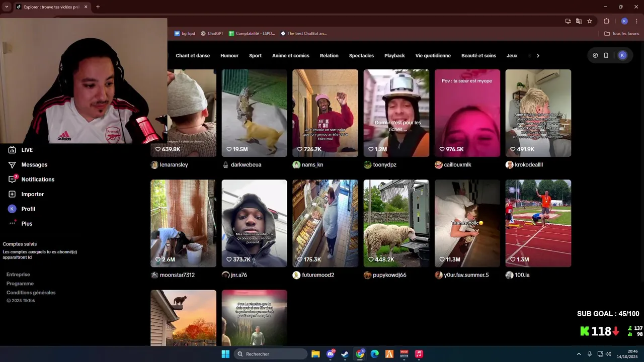Click the install app icon in address bar
The image size is (644, 362).
(568, 21)
